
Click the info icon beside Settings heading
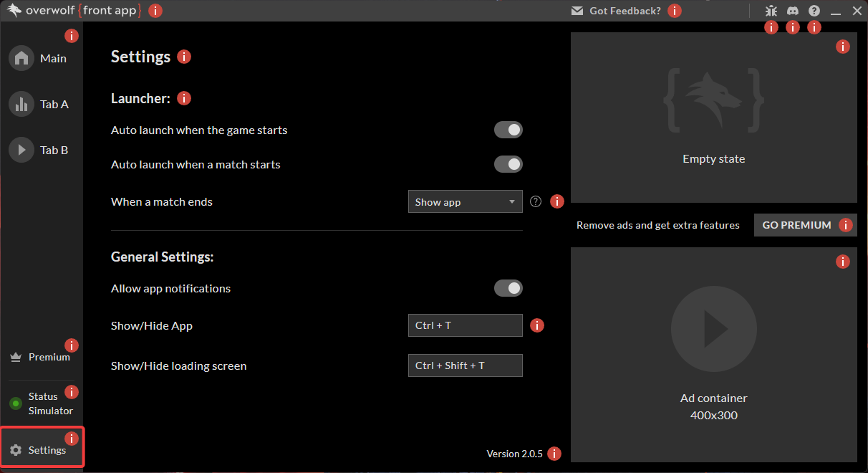point(184,57)
